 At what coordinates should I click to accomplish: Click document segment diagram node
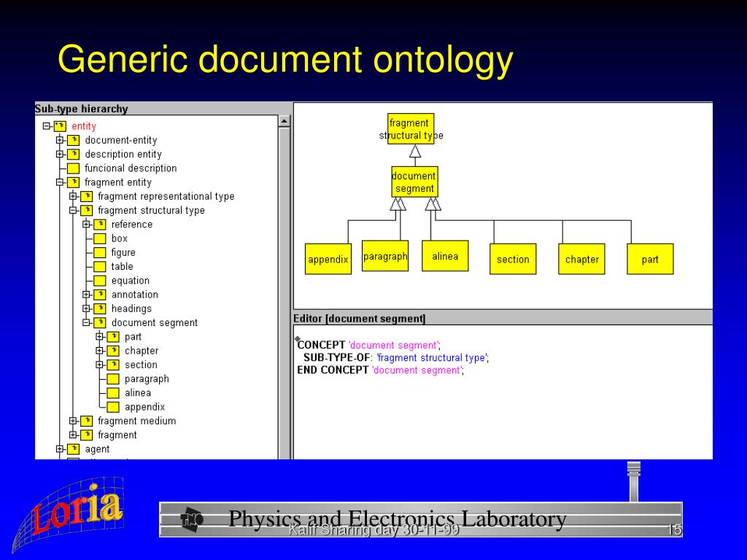414,182
